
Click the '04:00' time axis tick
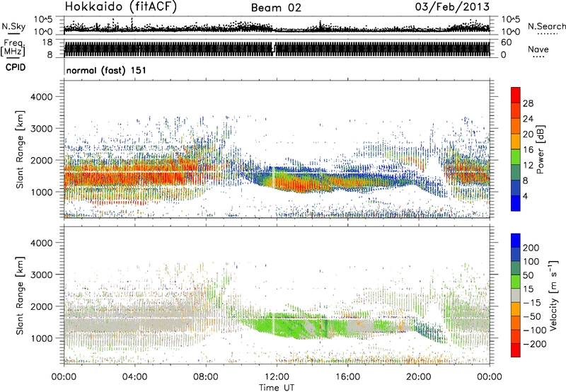pos(135,377)
